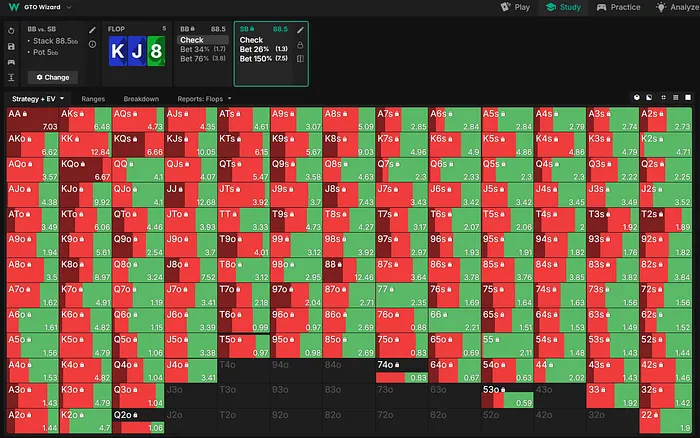This screenshot has height=438, width=700.
Task: Click the pencil icon in SB panel
Action: pyautogui.click(x=300, y=30)
